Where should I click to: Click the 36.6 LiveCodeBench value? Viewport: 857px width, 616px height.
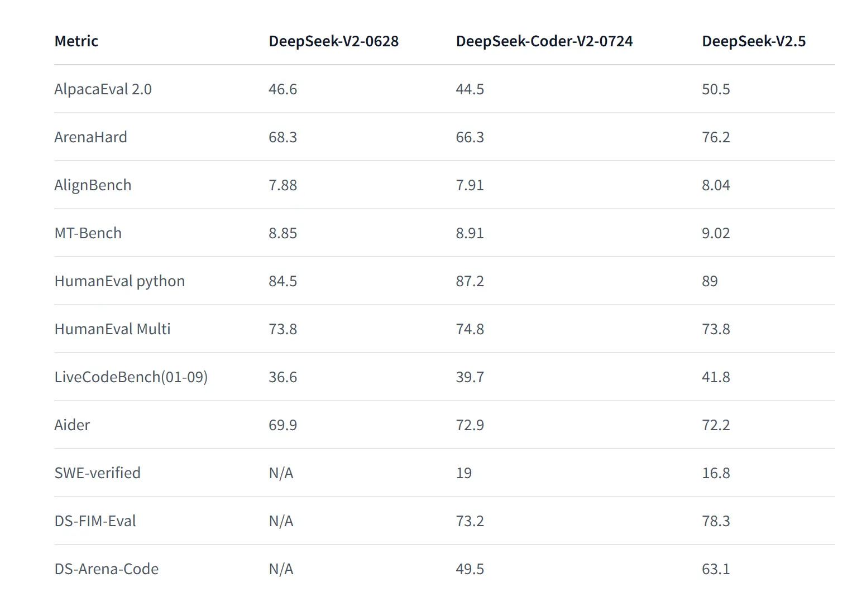(x=283, y=377)
